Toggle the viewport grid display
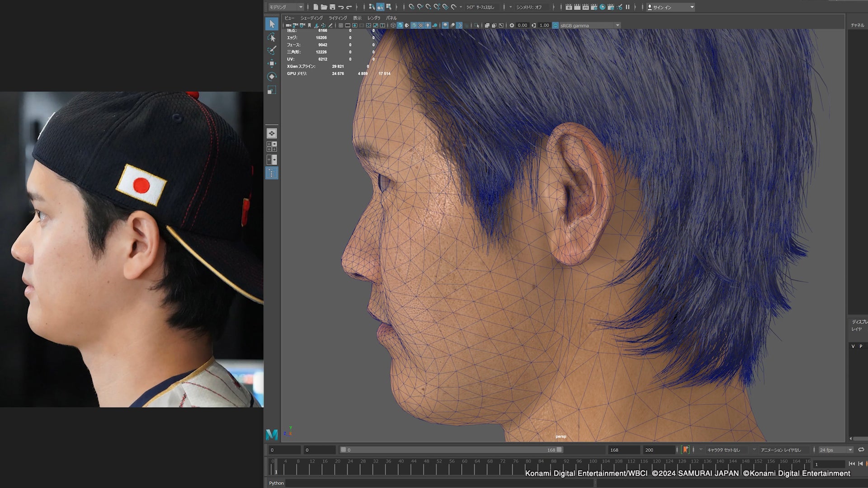 341,26
